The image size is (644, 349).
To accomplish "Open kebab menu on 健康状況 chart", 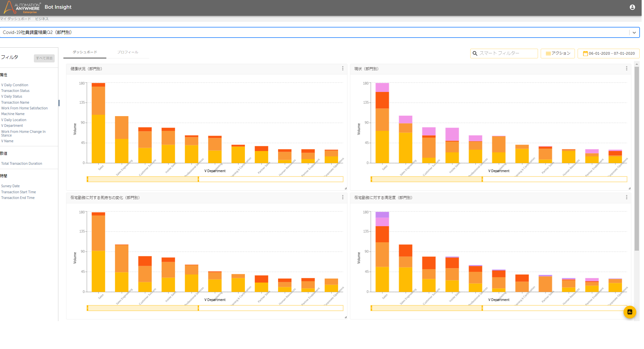I will pos(342,68).
